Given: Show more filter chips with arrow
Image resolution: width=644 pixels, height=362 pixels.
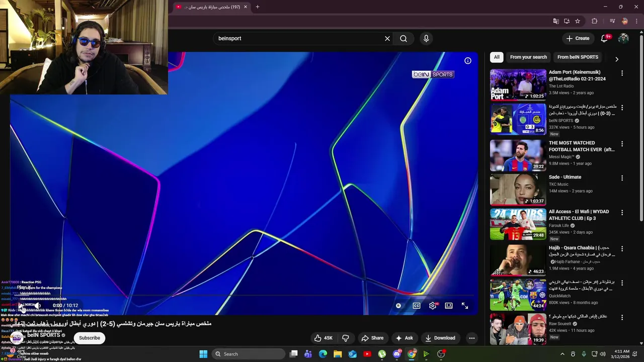Looking at the screenshot, I should tap(617, 59).
